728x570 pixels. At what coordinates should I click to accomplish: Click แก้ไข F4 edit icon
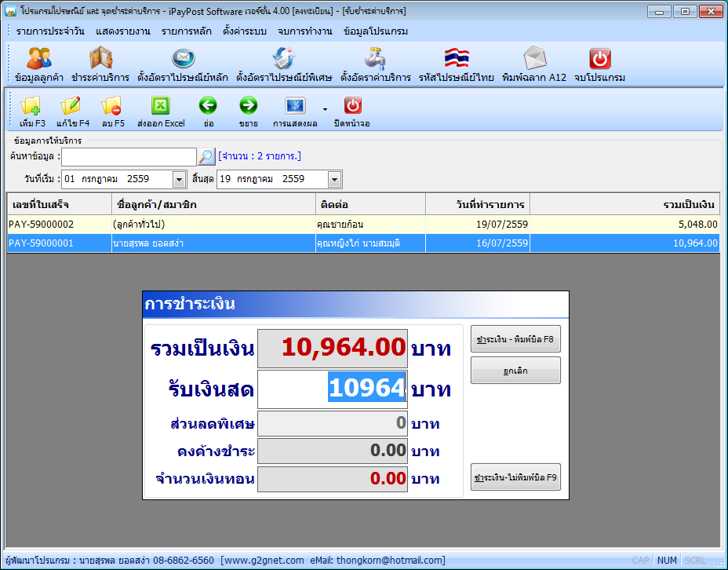click(72, 106)
